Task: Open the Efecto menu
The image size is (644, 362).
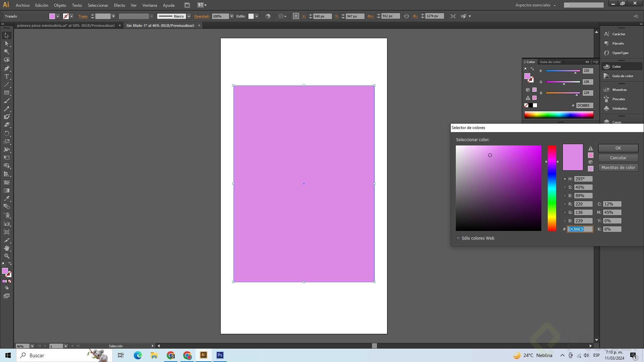Action: [119, 5]
